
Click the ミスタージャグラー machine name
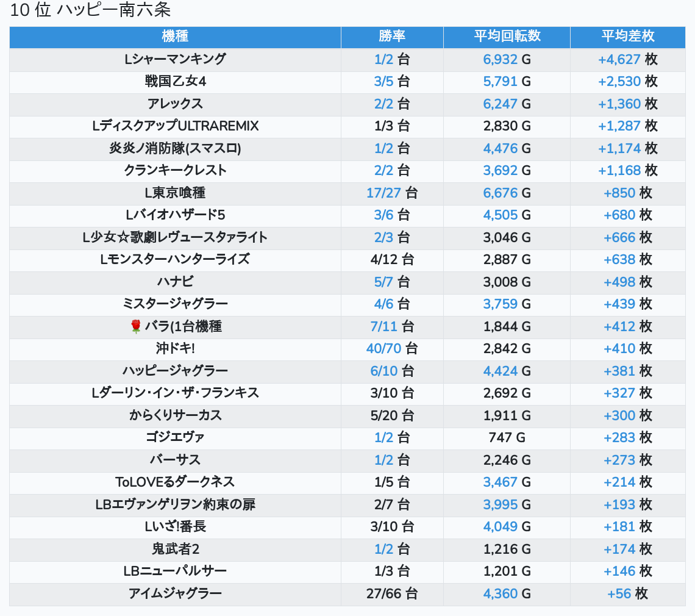coord(175,304)
